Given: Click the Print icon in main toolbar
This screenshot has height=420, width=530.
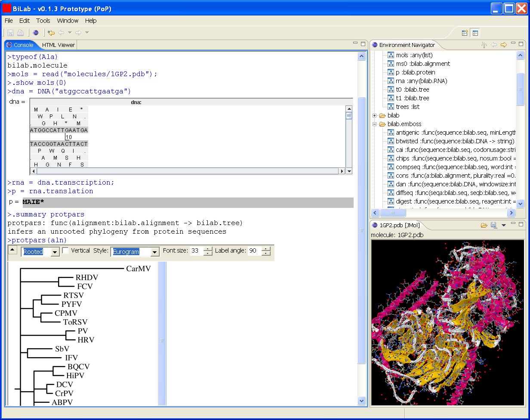Looking at the screenshot, I should coord(20,33).
